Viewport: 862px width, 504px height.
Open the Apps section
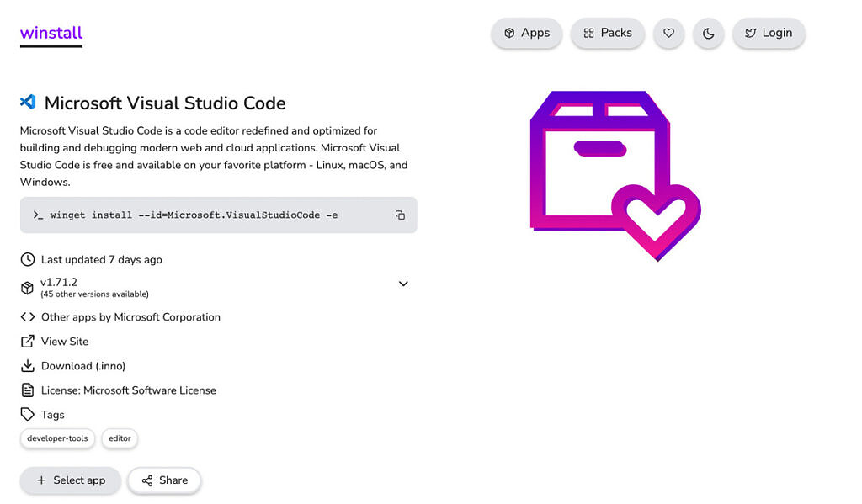click(526, 33)
